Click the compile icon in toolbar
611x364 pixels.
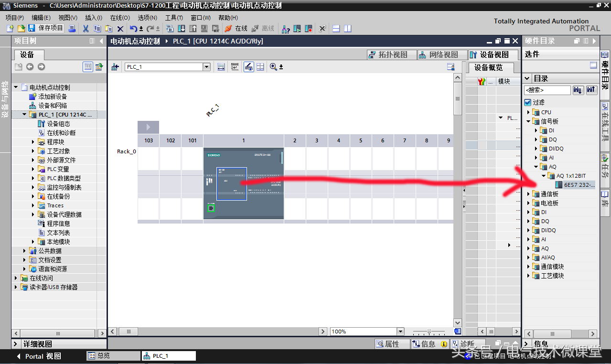(x=170, y=28)
